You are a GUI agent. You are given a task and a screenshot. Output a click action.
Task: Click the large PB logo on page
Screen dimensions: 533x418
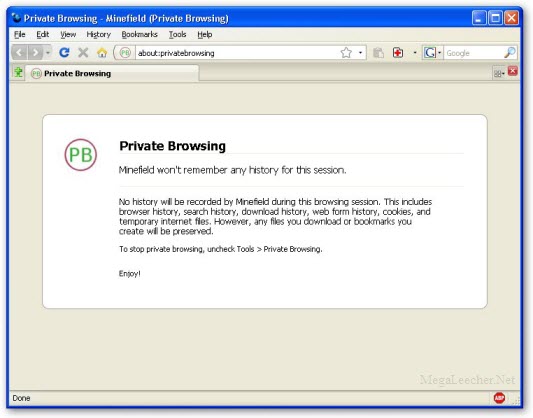(81, 155)
